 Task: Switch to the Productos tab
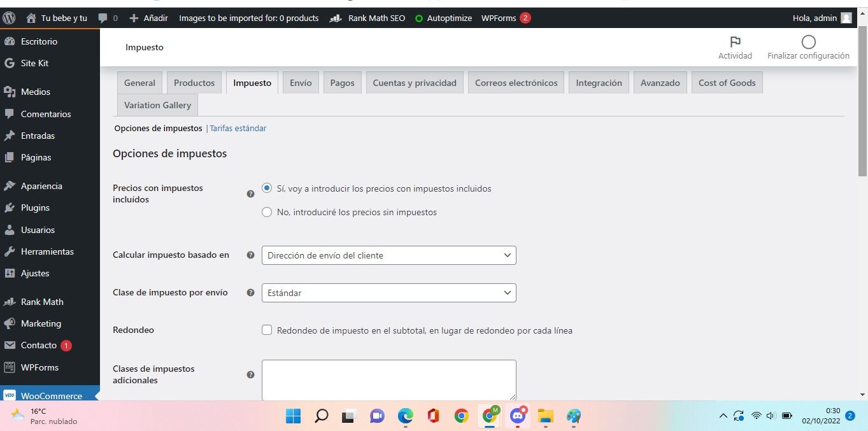click(x=194, y=83)
